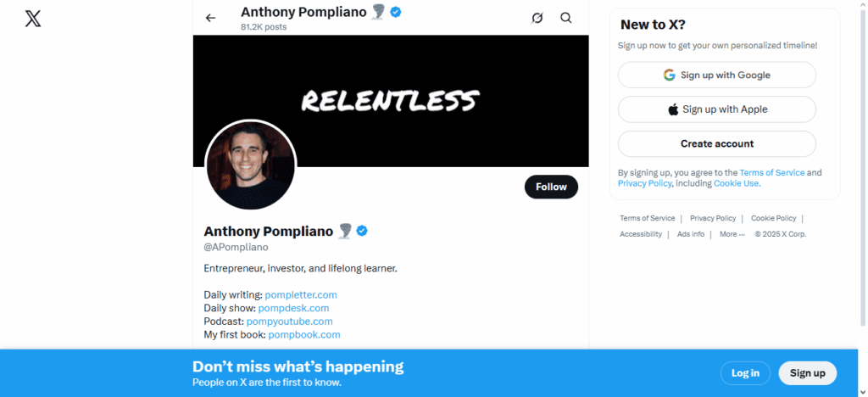Click the X logo icon
868x397 pixels.
click(33, 17)
